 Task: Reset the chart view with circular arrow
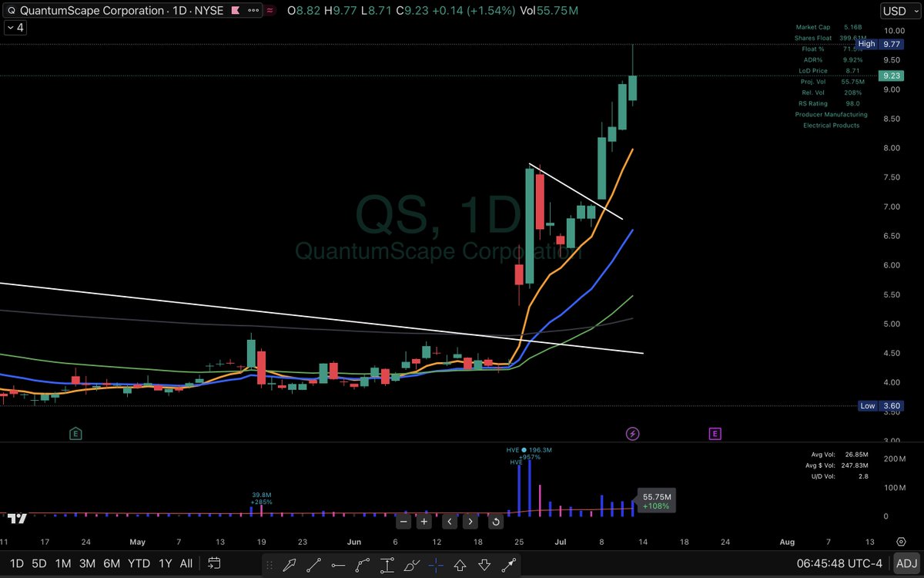[x=495, y=522]
